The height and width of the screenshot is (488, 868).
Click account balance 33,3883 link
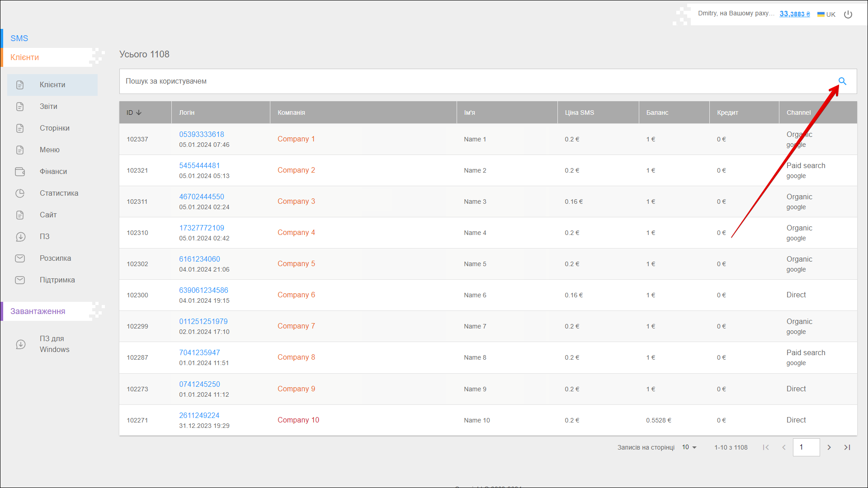(794, 14)
